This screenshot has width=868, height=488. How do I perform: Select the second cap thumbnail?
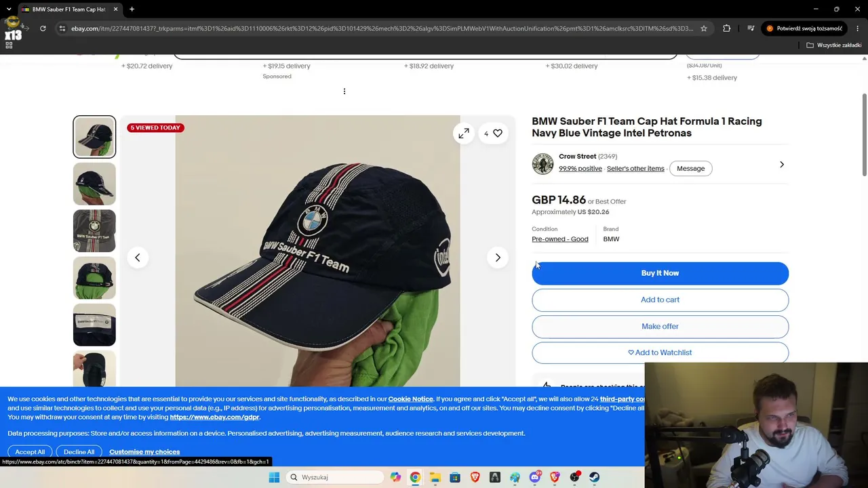point(94,184)
